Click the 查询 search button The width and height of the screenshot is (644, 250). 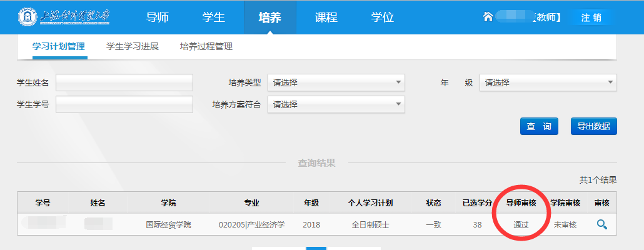pyautogui.click(x=538, y=126)
